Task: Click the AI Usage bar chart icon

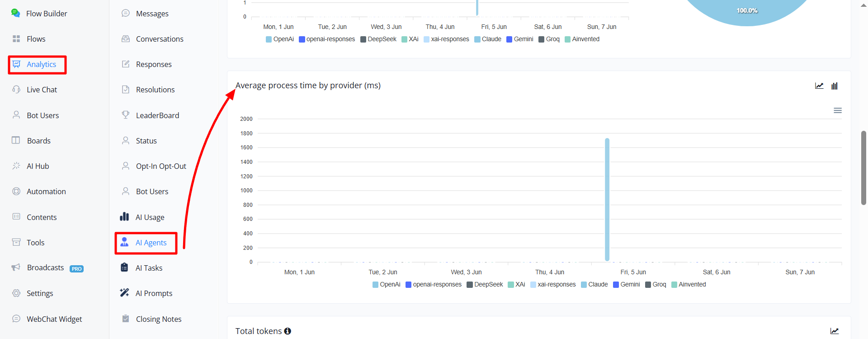Action: point(124,217)
